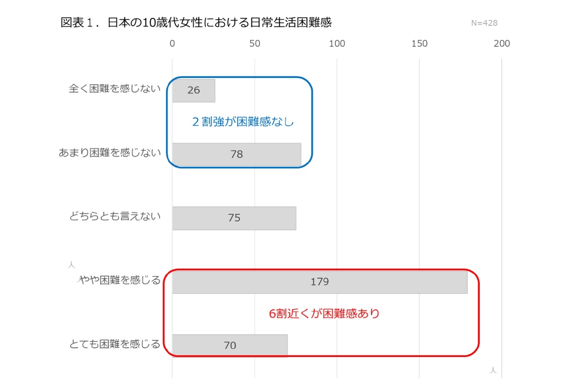Click the bar with value 70
The image size is (574, 392).
point(230,346)
